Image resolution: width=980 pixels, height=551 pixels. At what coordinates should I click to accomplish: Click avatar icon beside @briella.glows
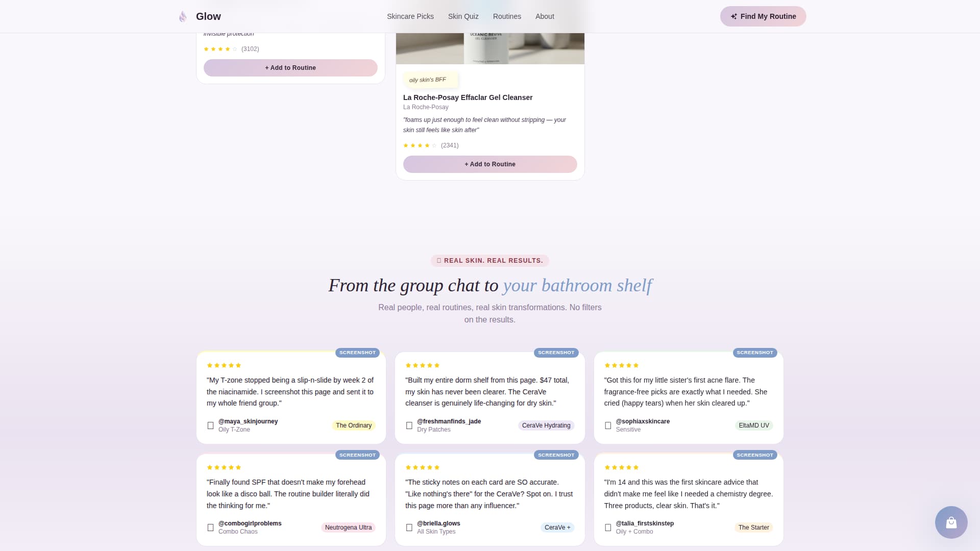point(409,528)
